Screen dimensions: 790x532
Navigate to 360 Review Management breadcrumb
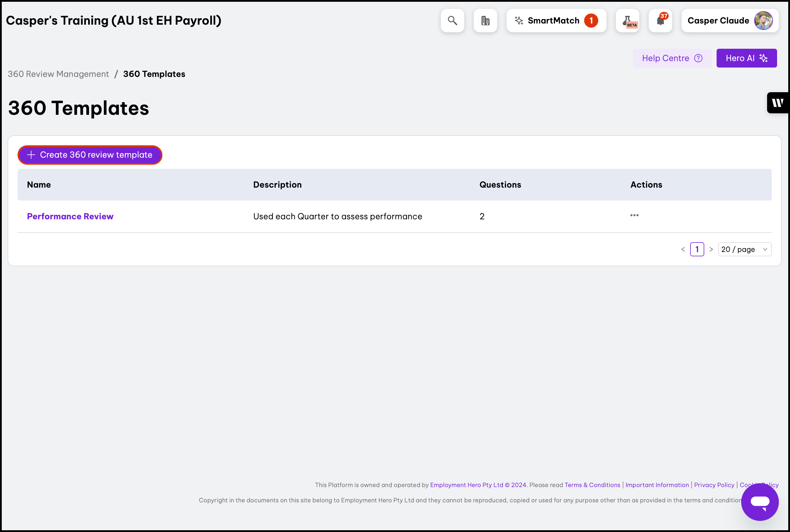coord(58,74)
